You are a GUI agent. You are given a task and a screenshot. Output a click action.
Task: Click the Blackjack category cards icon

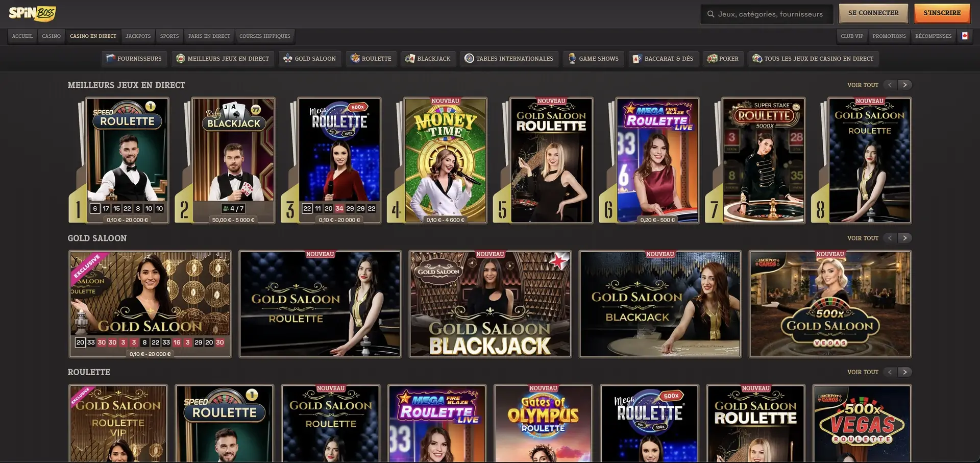[x=410, y=59]
